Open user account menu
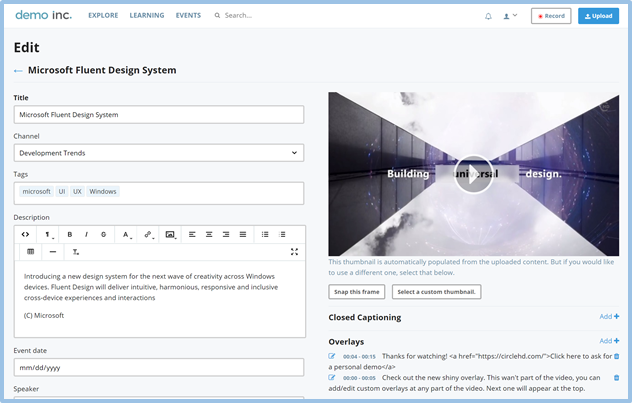 coord(510,16)
